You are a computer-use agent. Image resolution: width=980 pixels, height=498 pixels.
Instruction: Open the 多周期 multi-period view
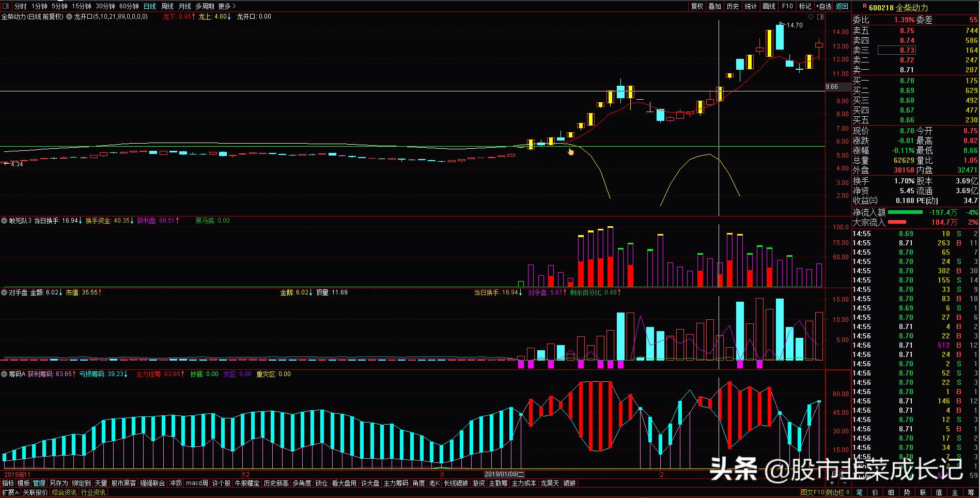pos(205,6)
